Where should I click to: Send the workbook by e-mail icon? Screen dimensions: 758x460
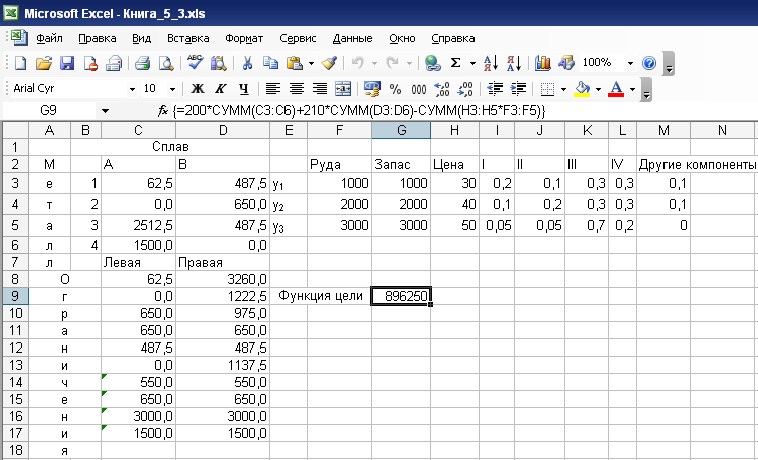click(115, 63)
